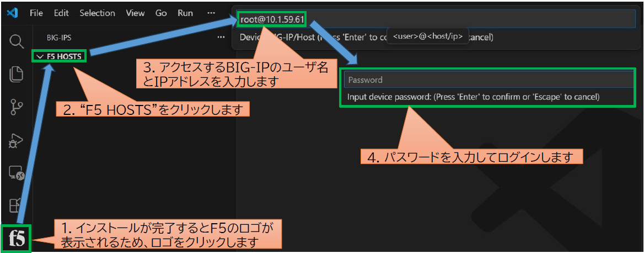Open the Remote Explorer view
This screenshot has height=253, width=644.
click(17, 174)
